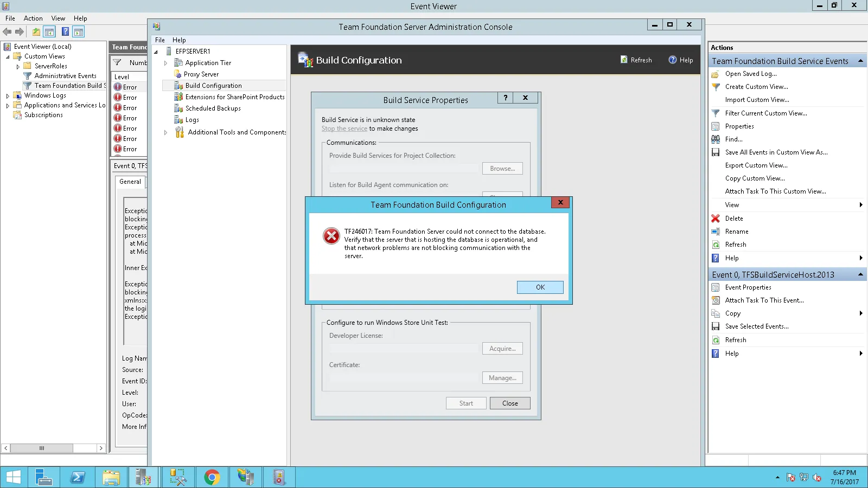Click Import Custom View action
The height and width of the screenshot is (488, 868).
(x=757, y=100)
